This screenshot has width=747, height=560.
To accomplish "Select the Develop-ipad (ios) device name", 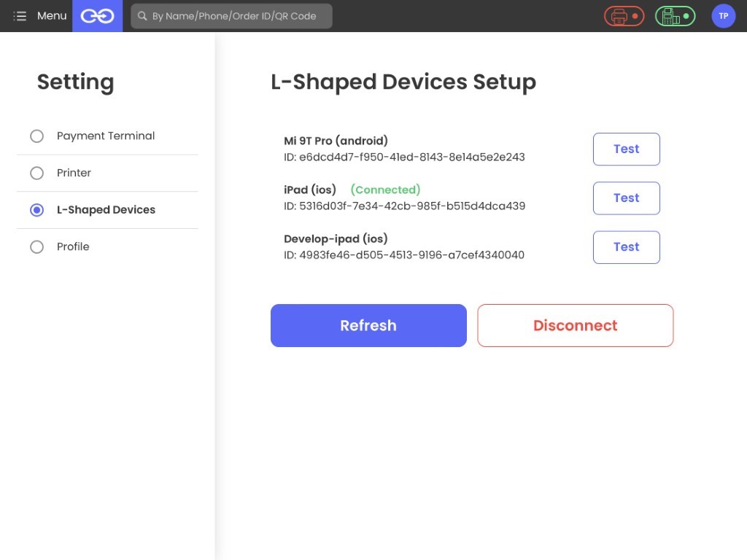I will click(x=336, y=238).
